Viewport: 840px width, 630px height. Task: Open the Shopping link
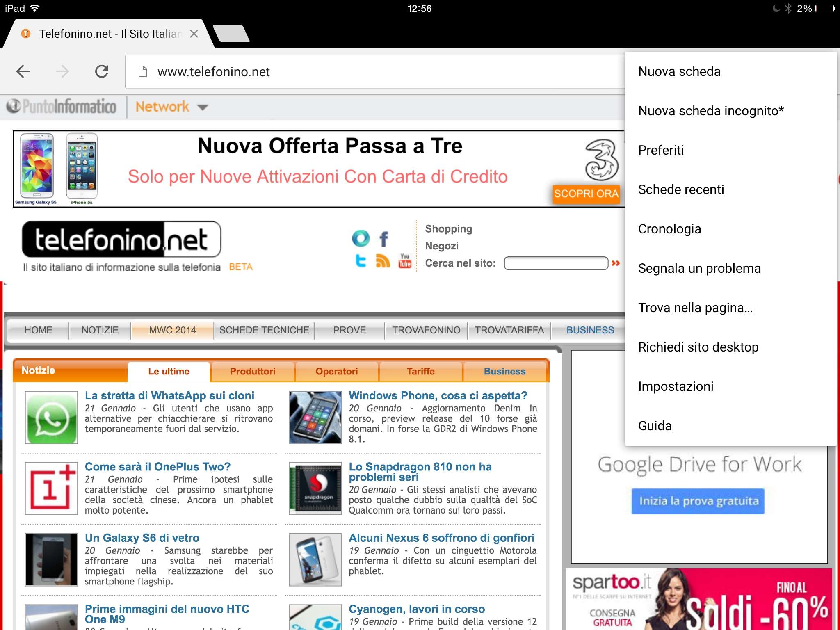coord(449,229)
